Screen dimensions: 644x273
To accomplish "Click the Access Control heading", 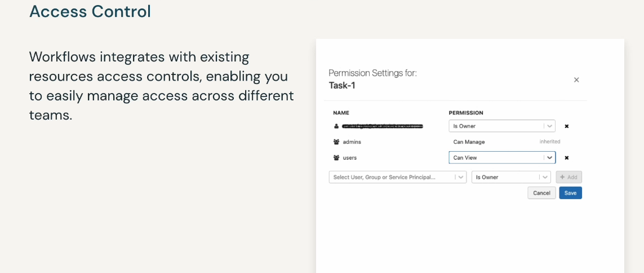I will [x=90, y=11].
